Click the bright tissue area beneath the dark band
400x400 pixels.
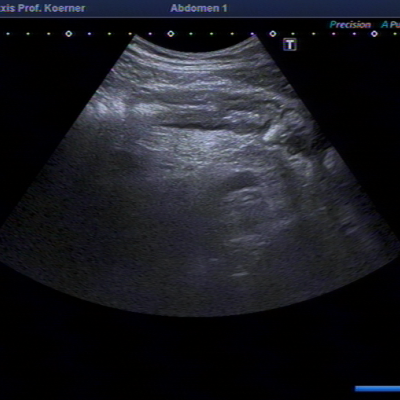pyautogui.click(x=200, y=143)
